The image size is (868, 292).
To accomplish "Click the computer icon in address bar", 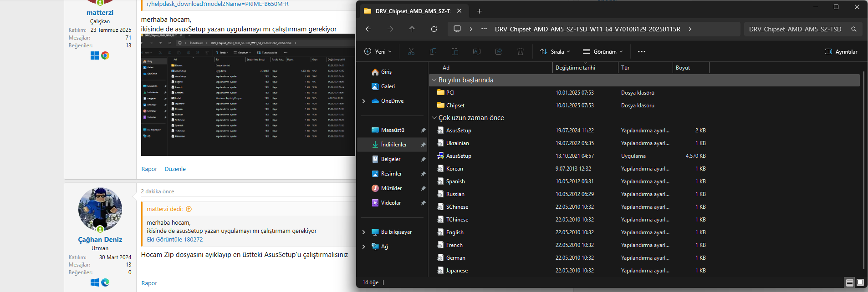I will [x=457, y=29].
